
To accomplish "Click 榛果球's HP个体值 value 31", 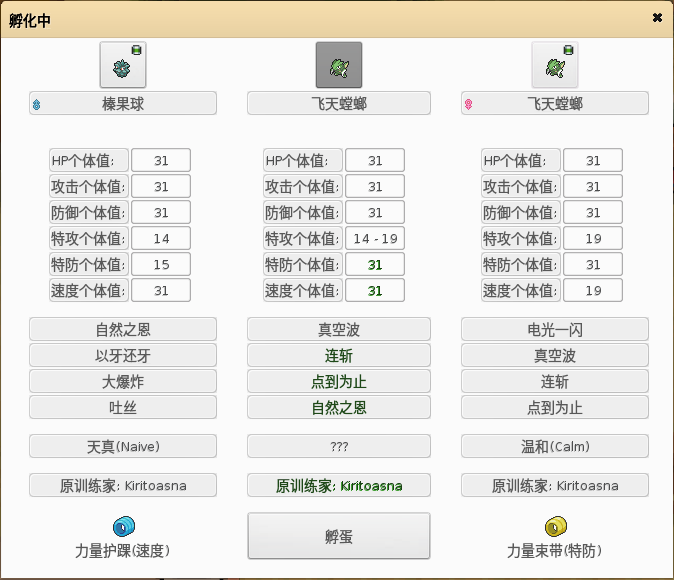I will 161,160.
